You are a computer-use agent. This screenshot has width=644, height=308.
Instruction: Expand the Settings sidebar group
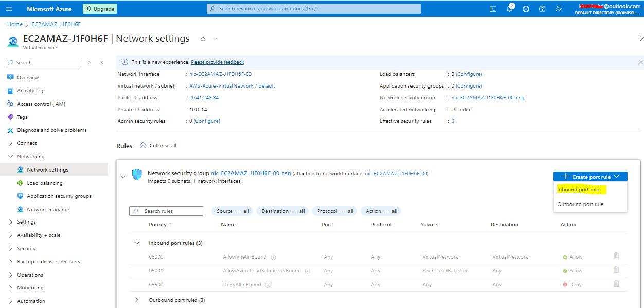pyautogui.click(x=11, y=222)
